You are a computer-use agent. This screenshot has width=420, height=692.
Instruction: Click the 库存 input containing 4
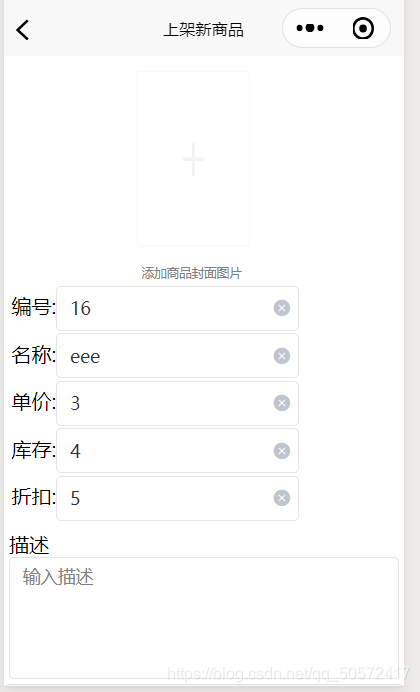click(x=177, y=451)
